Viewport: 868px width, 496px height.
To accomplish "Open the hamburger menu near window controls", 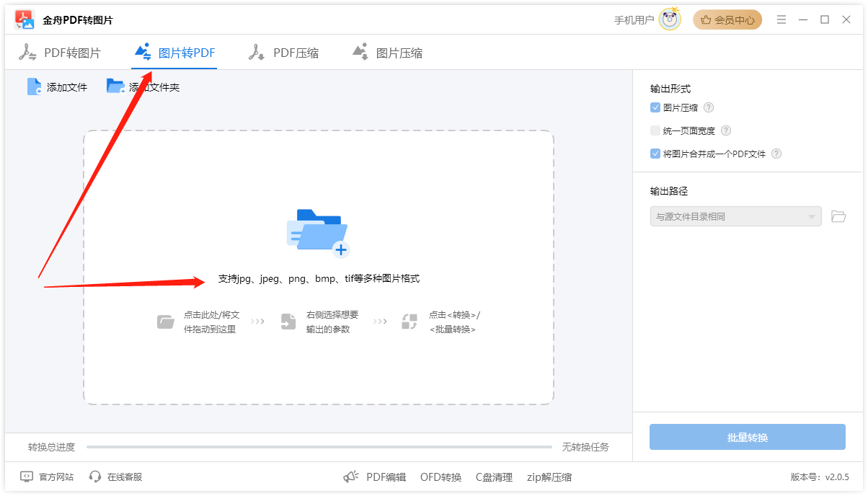I will [781, 19].
